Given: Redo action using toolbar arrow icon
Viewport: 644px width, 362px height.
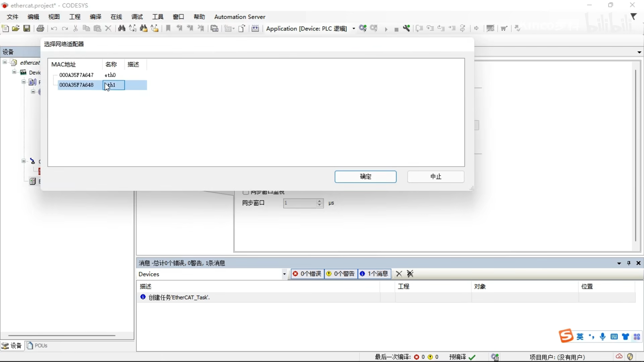Looking at the screenshot, I should [x=65, y=28].
